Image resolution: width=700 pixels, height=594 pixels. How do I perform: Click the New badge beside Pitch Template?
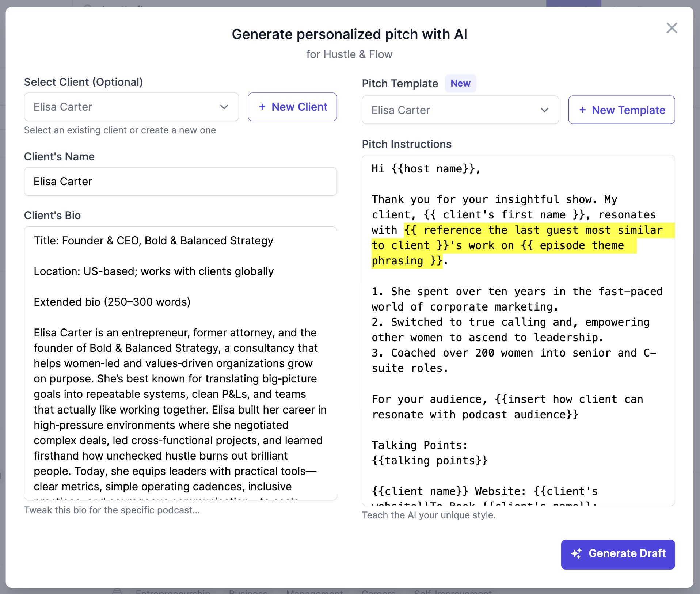[x=460, y=83]
